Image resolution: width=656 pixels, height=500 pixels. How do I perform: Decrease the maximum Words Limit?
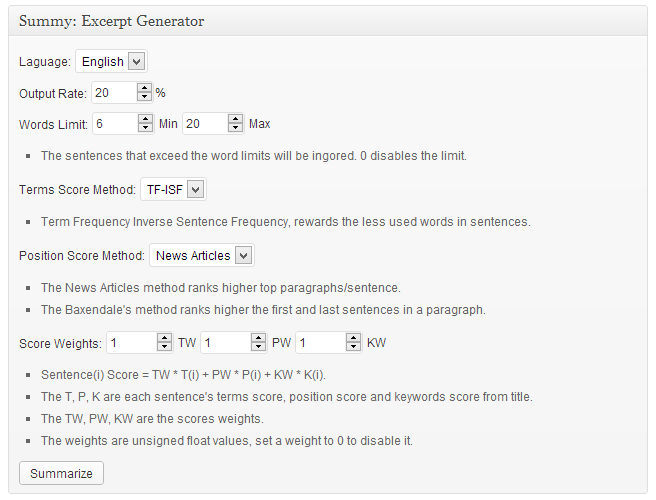point(235,128)
